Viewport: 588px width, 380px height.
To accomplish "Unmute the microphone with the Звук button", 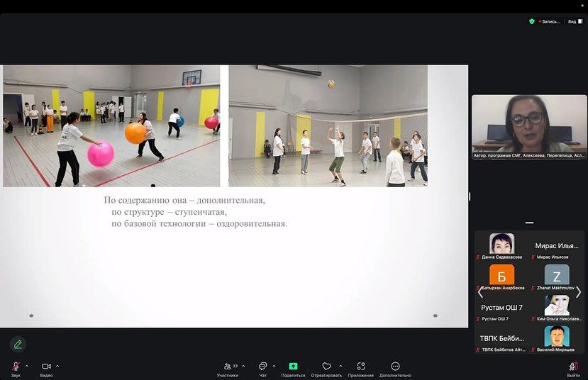I will (x=16, y=367).
